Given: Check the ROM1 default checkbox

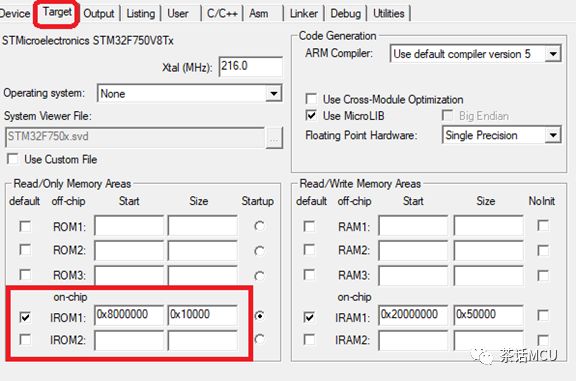Looking at the screenshot, I should 25,226.
